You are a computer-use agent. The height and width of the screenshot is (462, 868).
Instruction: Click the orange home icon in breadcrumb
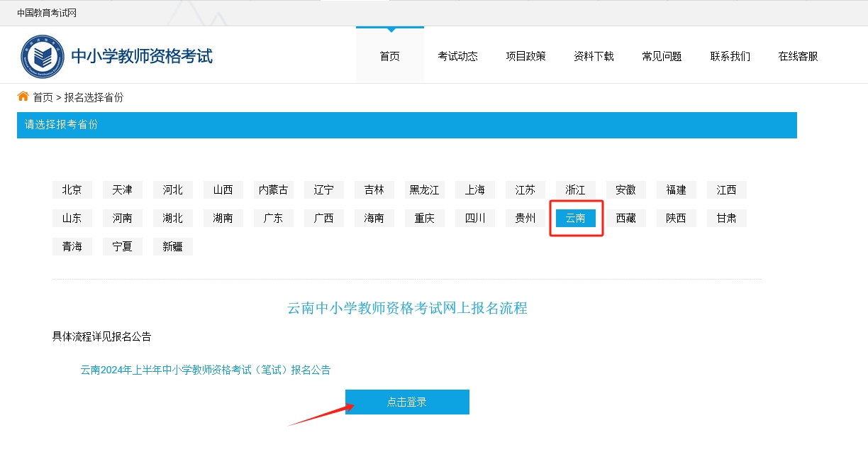tap(23, 97)
